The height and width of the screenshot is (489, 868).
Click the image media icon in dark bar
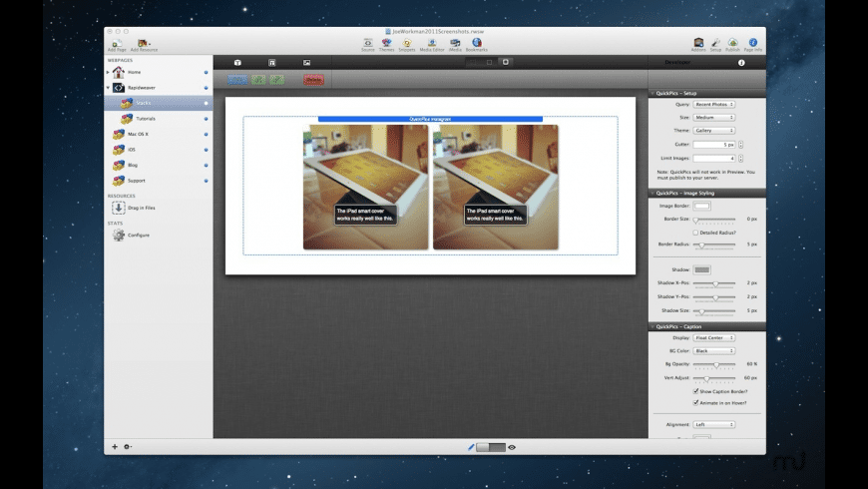click(306, 63)
